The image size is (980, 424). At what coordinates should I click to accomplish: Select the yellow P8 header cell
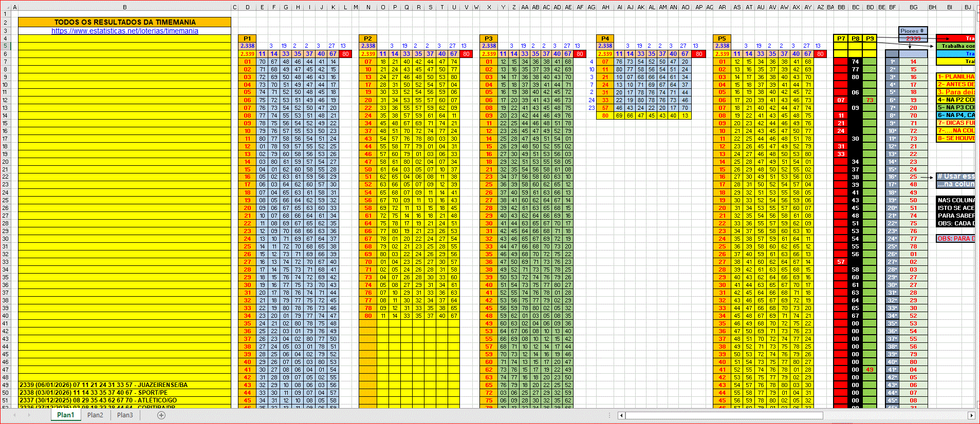855,38
